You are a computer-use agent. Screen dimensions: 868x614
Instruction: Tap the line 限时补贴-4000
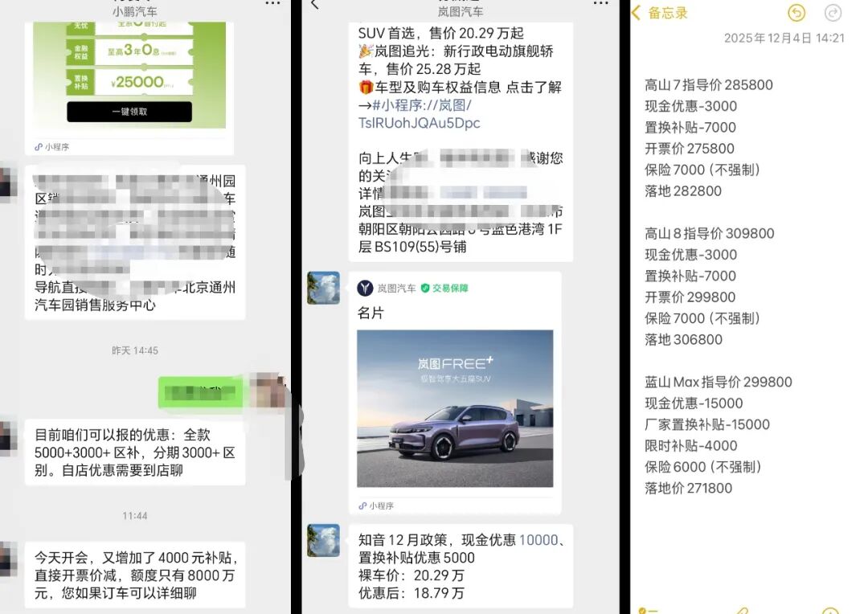(x=691, y=446)
